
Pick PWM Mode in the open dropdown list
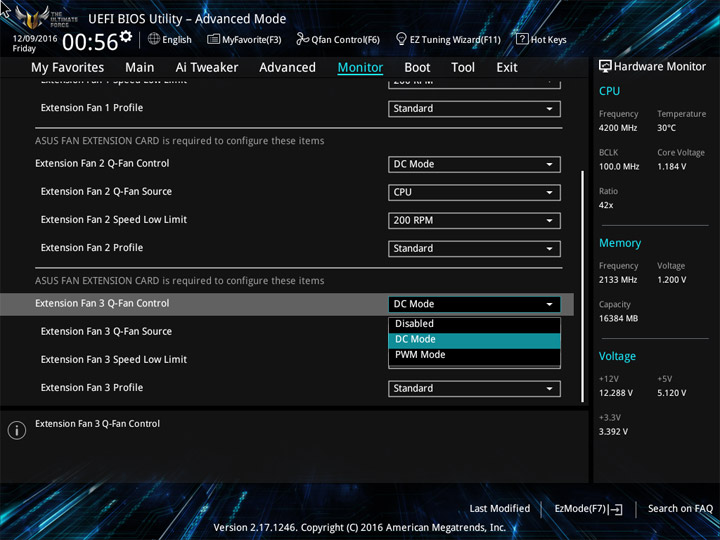click(x=474, y=355)
